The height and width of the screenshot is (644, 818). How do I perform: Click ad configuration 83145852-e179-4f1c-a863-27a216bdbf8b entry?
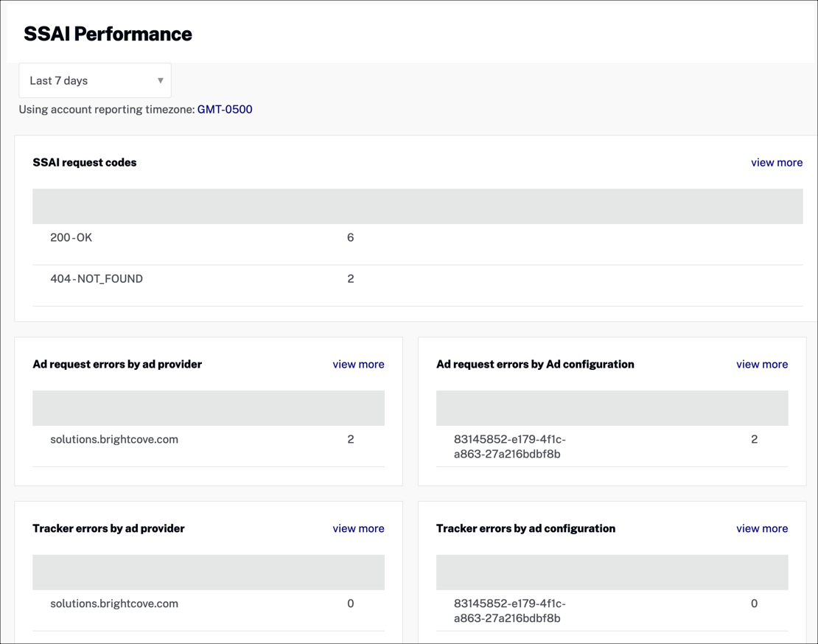tap(510, 446)
